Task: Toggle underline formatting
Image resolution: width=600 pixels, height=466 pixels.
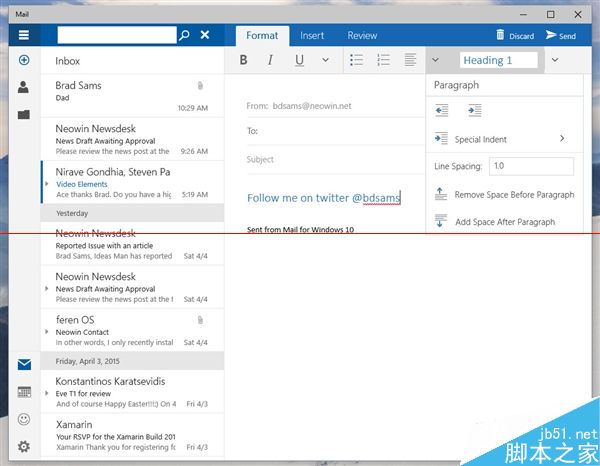Action: pyautogui.click(x=299, y=60)
